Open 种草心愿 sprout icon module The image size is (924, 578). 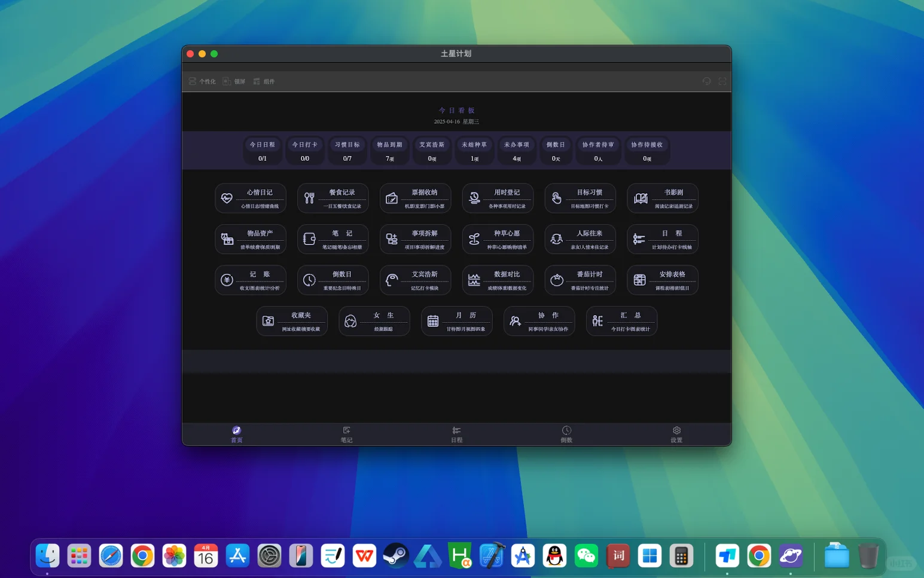pyautogui.click(x=498, y=239)
